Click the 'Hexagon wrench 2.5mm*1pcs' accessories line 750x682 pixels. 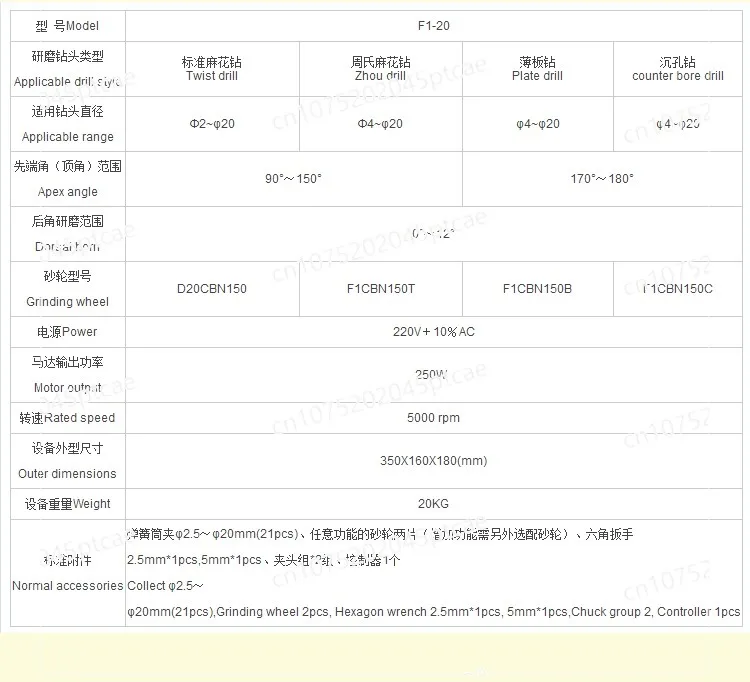pyautogui.click(x=433, y=612)
